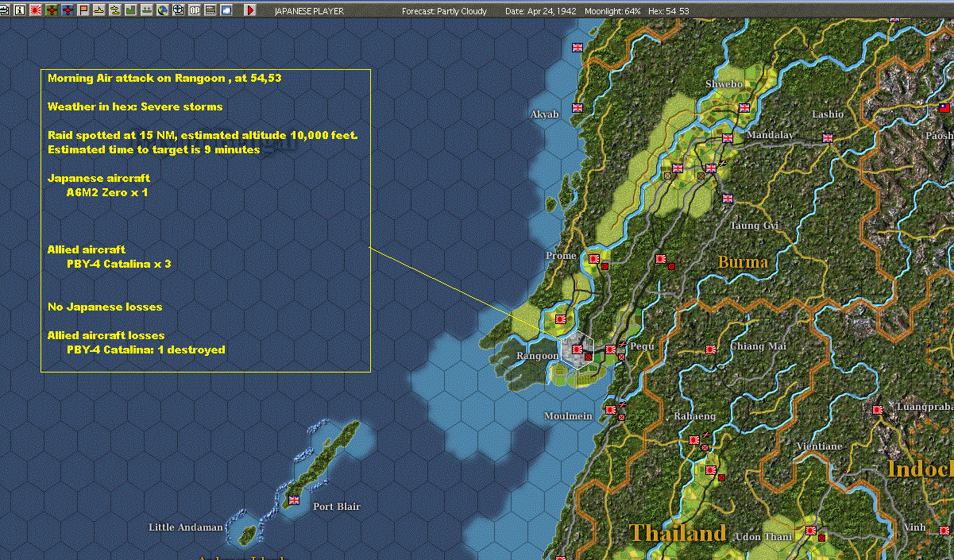954x560 pixels.
Task: Select the British flag base at Mandalay
Action: pos(727,137)
